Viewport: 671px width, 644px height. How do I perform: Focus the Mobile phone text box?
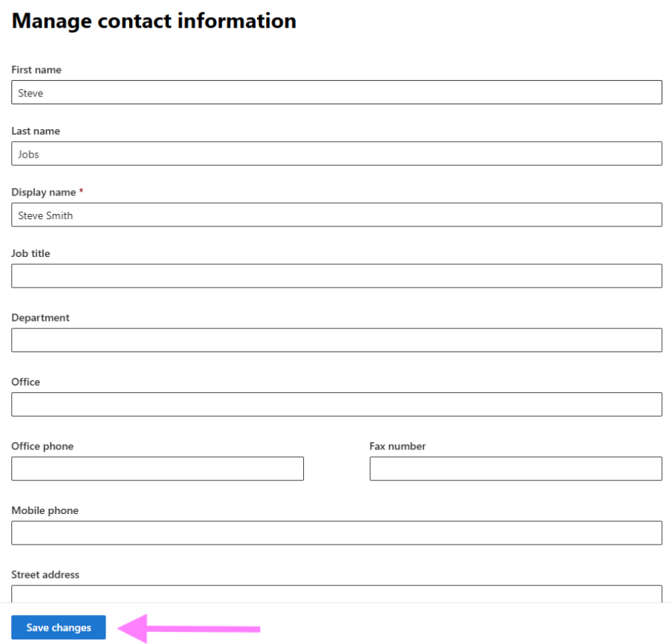pos(336,533)
